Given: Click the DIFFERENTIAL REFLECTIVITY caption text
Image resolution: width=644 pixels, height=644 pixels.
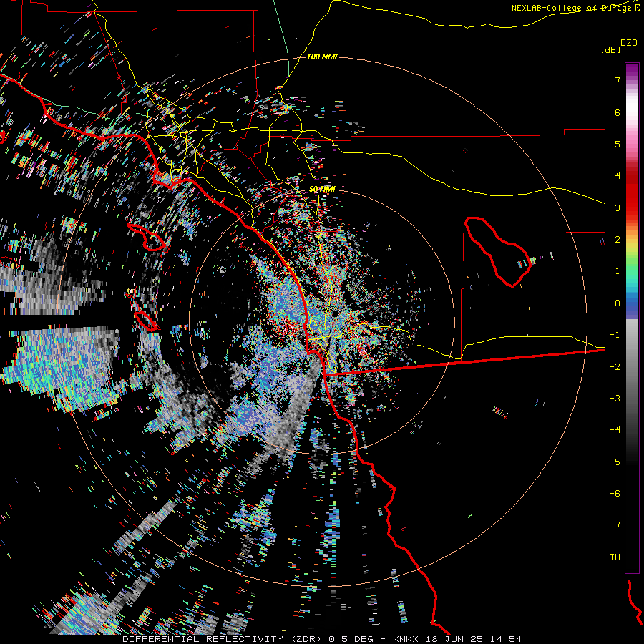Looking at the screenshot, I should click(x=203, y=639).
